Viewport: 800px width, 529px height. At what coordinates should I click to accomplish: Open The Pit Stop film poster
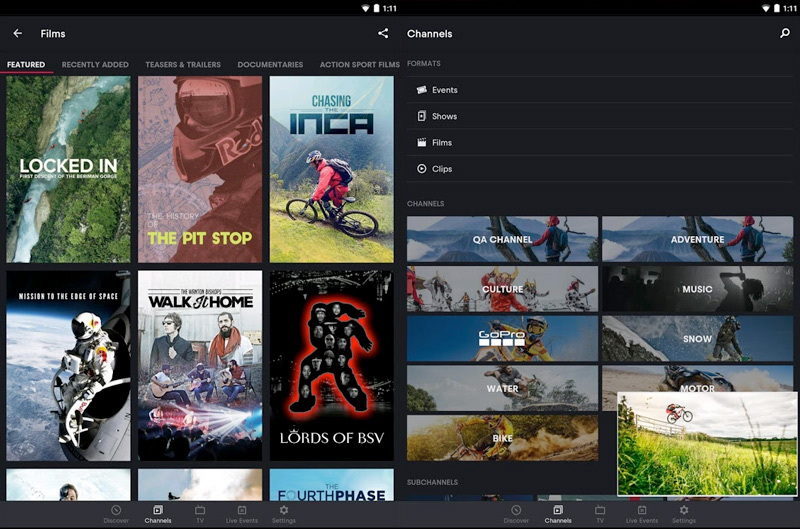pos(200,169)
